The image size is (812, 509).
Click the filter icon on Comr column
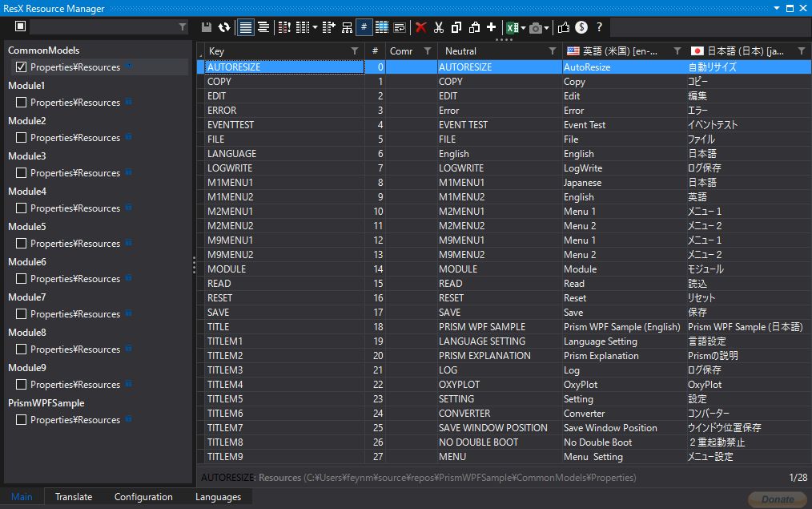tap(428, 50)
